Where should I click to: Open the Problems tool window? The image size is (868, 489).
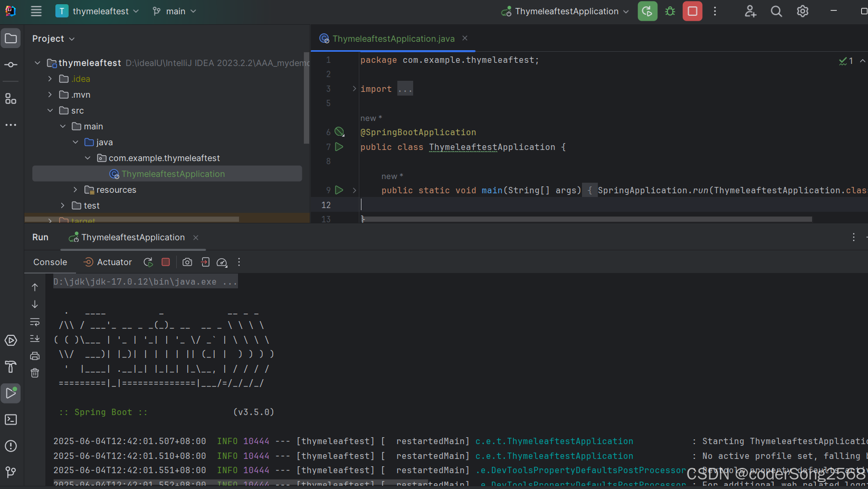click(x=11, y=446)
